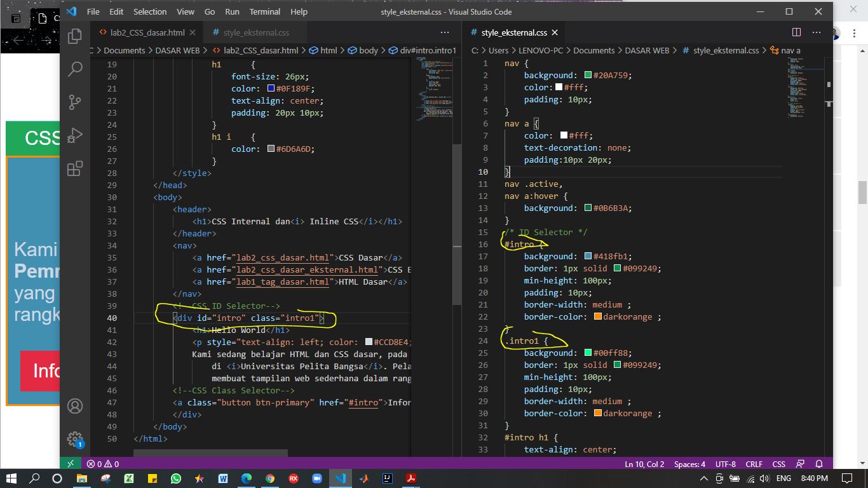Open the Source Control view
Viewport: 868px width, 488px height.
[75, 102]
